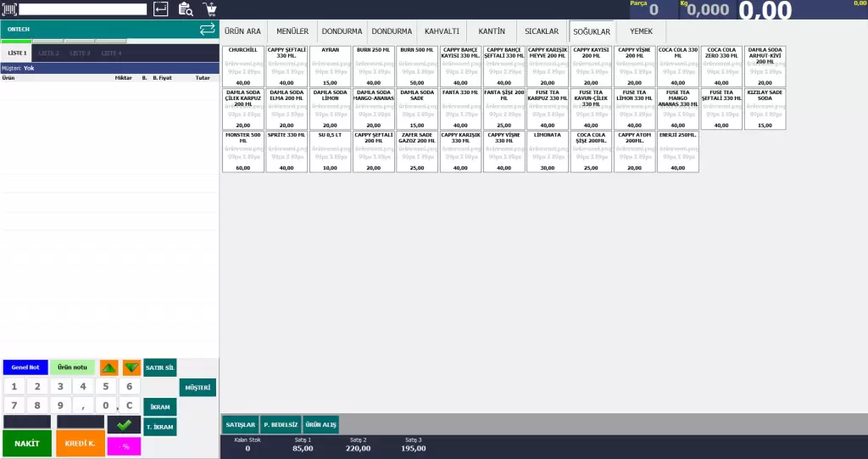Tap keypad digit 1

tap(14, 386)
